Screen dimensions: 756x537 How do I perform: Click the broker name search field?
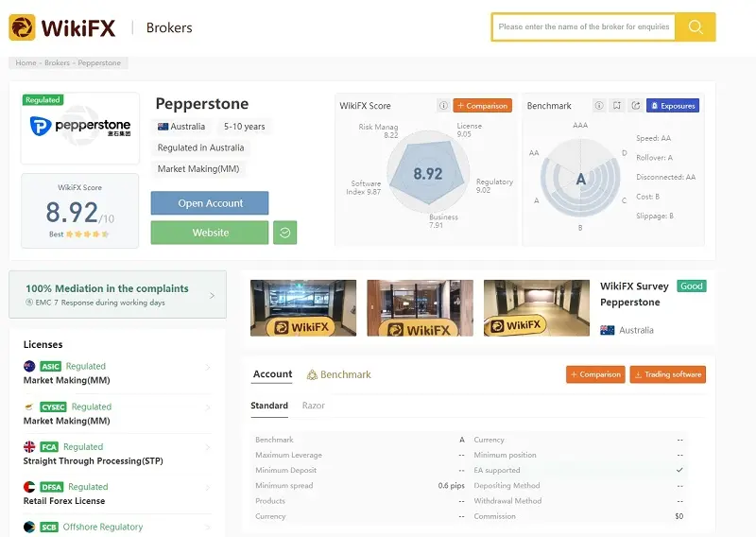(584, 27)
